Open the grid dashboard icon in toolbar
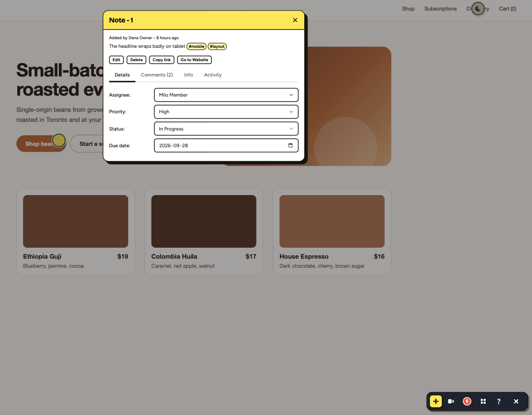Image resolution: width=532 pixels, height=415 pixels. [x=483, y=402]
